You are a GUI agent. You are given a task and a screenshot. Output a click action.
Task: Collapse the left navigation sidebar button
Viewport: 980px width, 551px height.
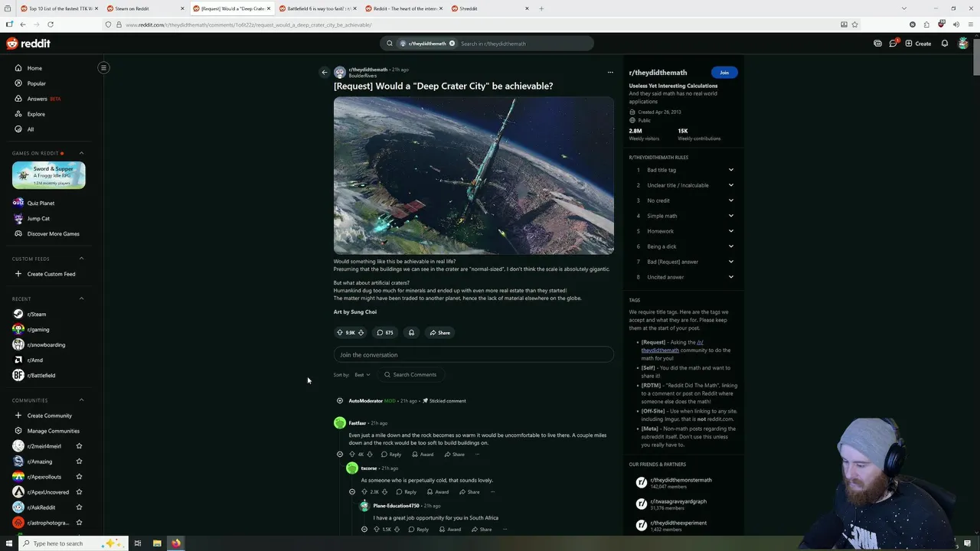point(103,67)
